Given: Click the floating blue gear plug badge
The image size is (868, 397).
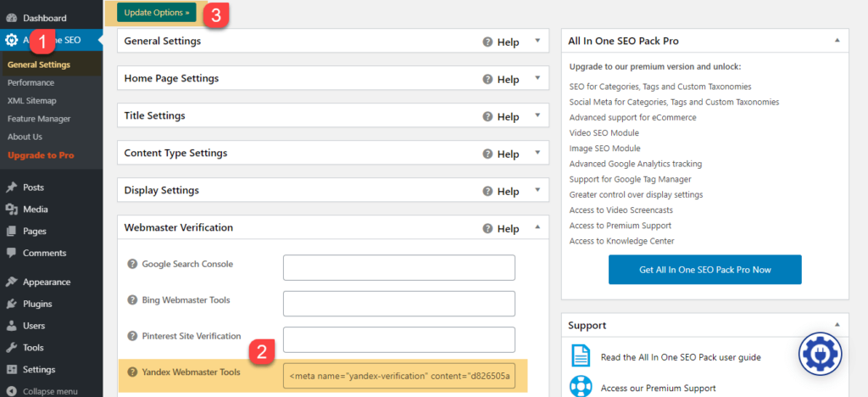Looking at the screenshot, I should click(820, 353).
